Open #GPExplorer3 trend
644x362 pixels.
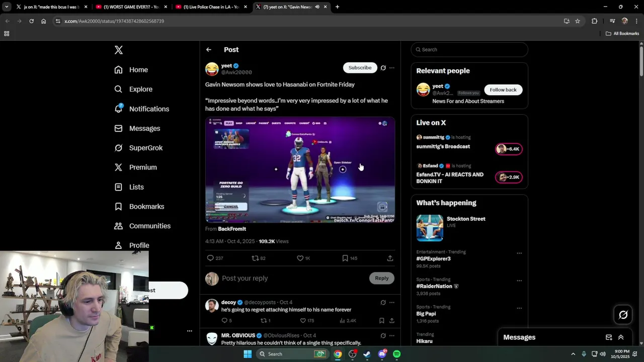pyautogui.click(x=433, y=258)
